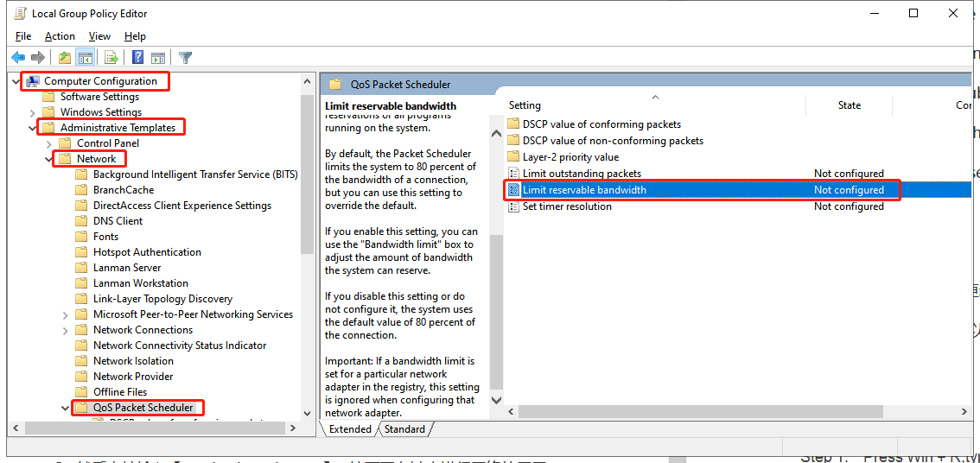980x463 pixels.
Task: Switch to the Standard tab
Action: (x=405, y=429)
